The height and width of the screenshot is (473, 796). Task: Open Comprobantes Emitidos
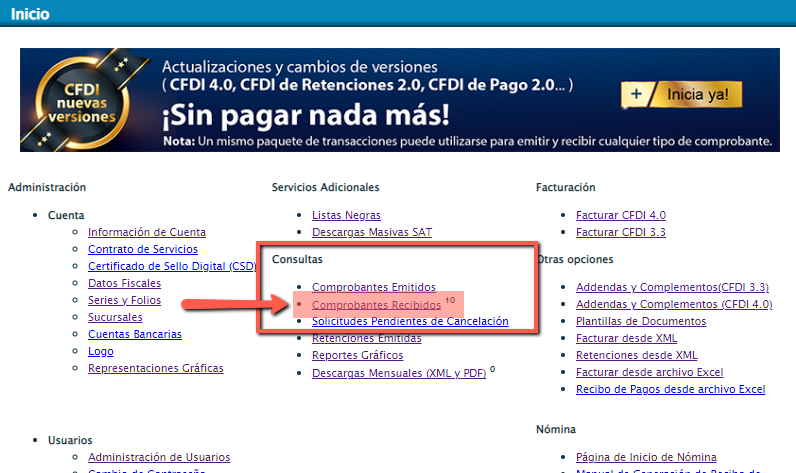[374, 287]
